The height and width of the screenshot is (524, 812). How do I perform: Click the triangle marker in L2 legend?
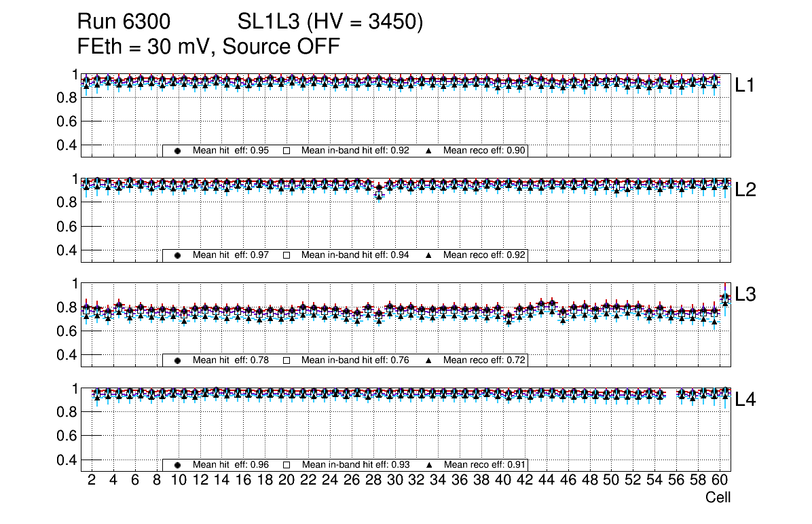click(429, 256)
